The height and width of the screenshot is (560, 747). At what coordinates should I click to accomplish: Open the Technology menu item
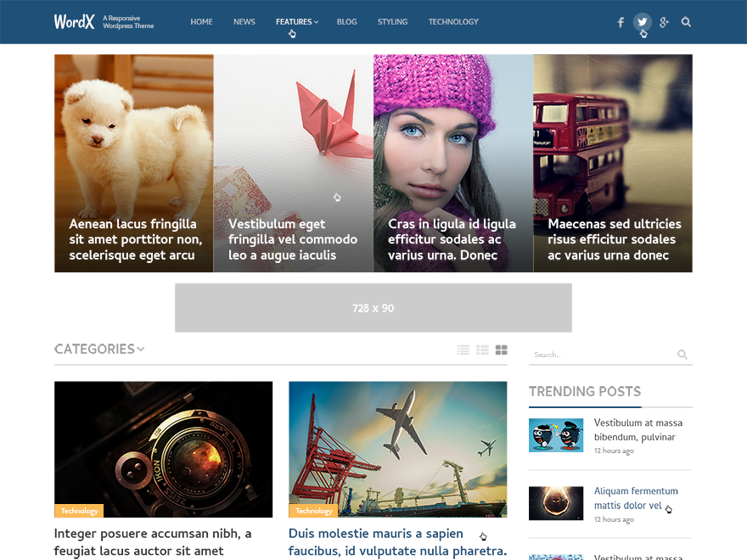(x=453, y=22)
